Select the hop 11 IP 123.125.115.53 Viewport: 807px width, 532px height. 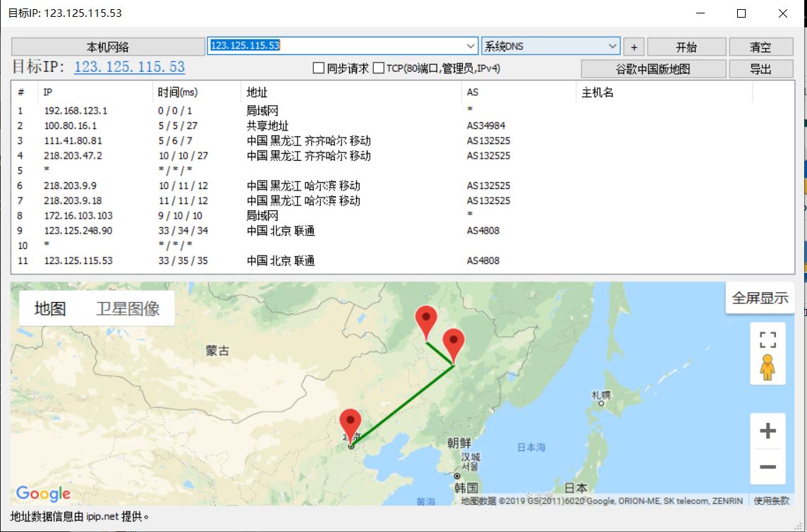click(x=78, y=260)
